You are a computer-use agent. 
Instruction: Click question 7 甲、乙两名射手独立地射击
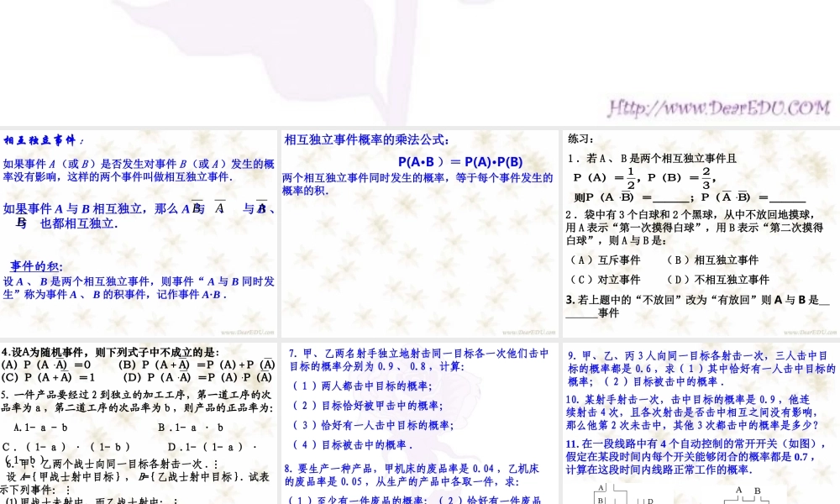click(x=419, y=360)
